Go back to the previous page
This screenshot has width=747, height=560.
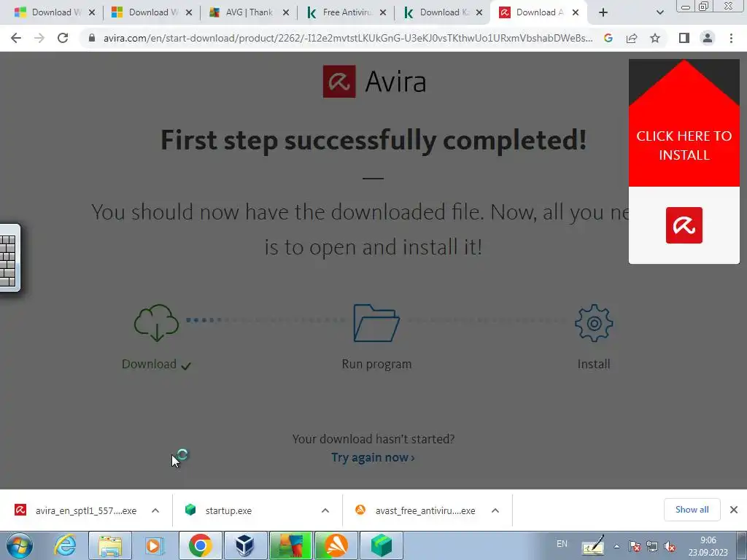(x=16, y=38)
